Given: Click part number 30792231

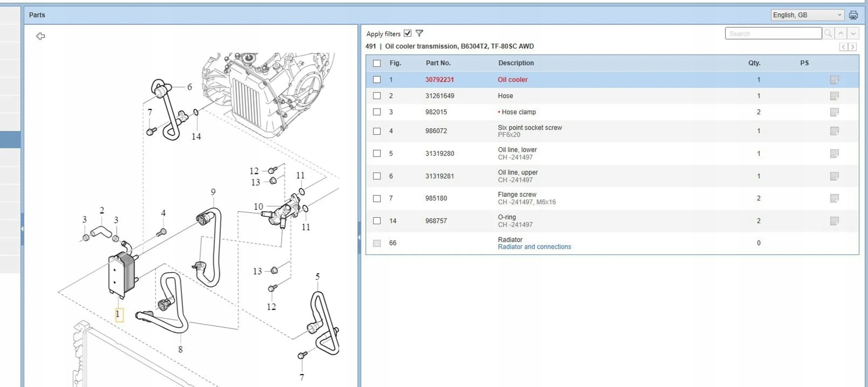Looking at the screenshot, I should pyautogui.click(x=439, y=79).
